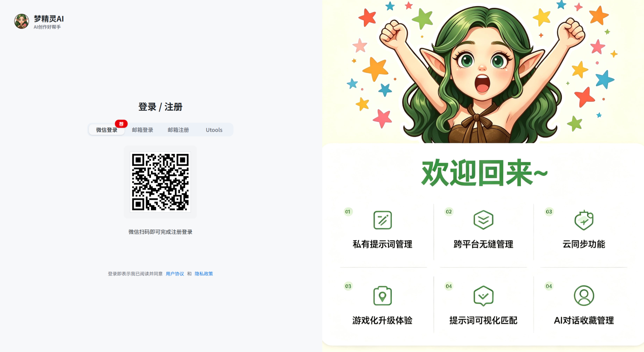Select the 微信登录 tab

pos(107,130)
